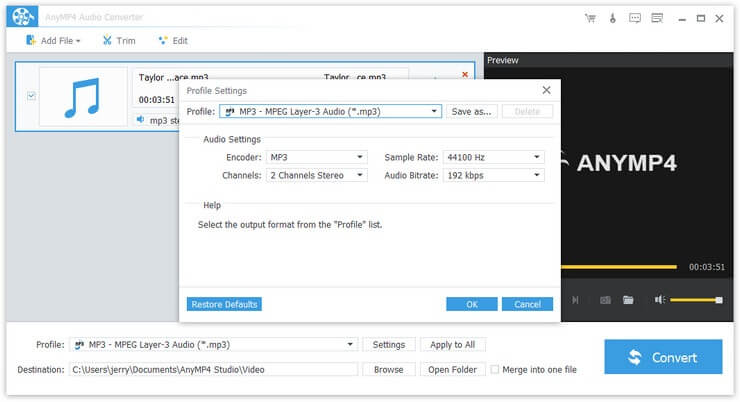Open registration via the key icon
The height and width of the screenshot is (402, 740).
tap(613, 18)
